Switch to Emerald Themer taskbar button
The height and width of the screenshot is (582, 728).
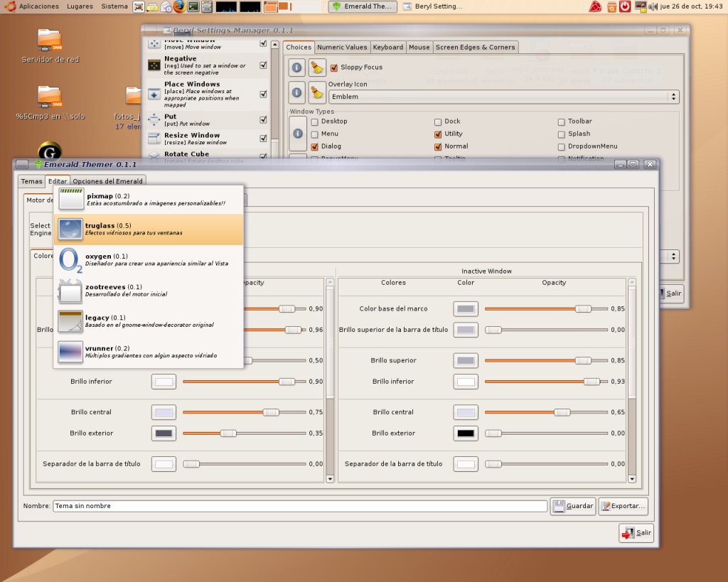[x=363, y=6]
